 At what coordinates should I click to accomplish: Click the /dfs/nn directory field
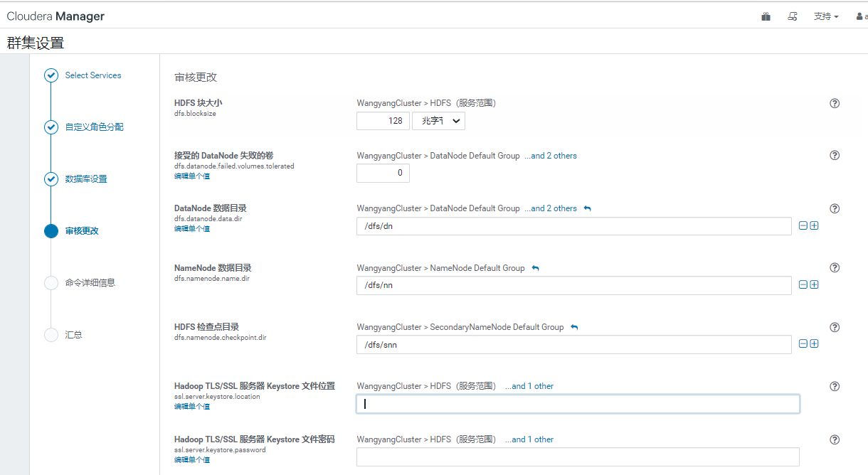[574, 285]
